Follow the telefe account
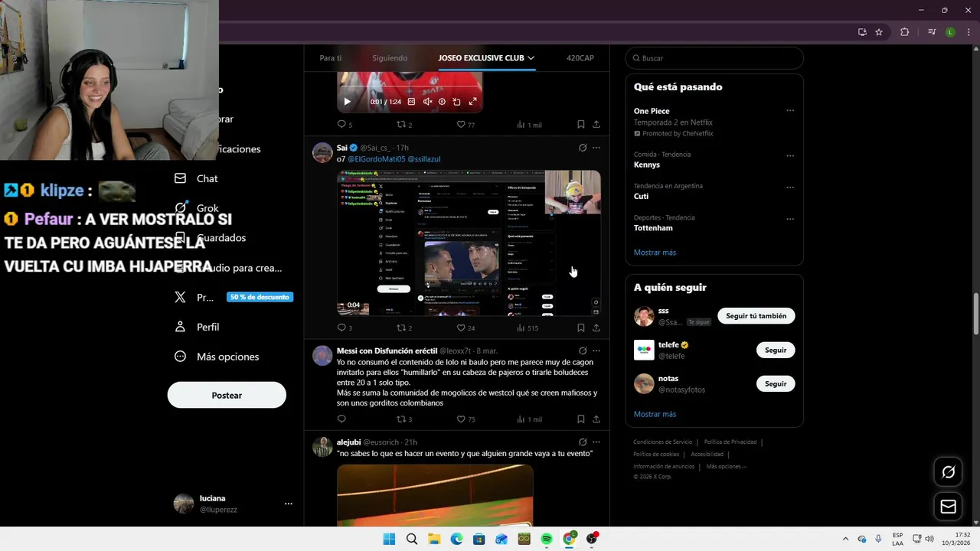The width and height of the screenshot is (980, 551). coord(776,350)
